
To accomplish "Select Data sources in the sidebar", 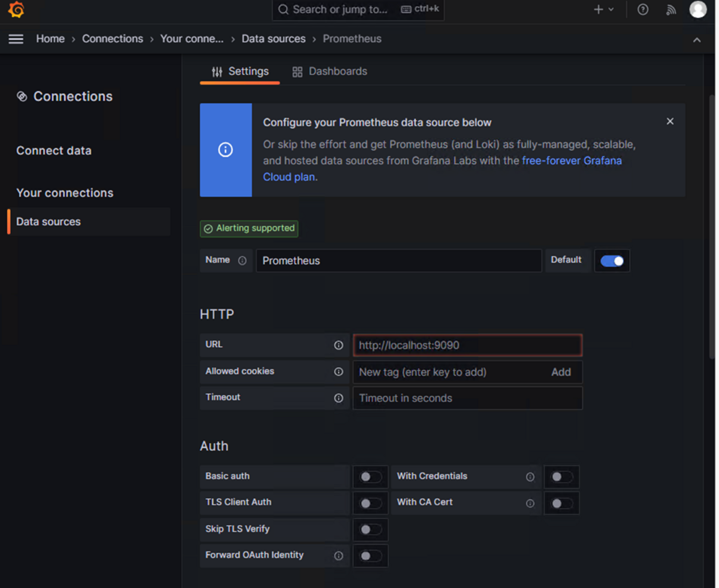I will click(x=90, y=222).
